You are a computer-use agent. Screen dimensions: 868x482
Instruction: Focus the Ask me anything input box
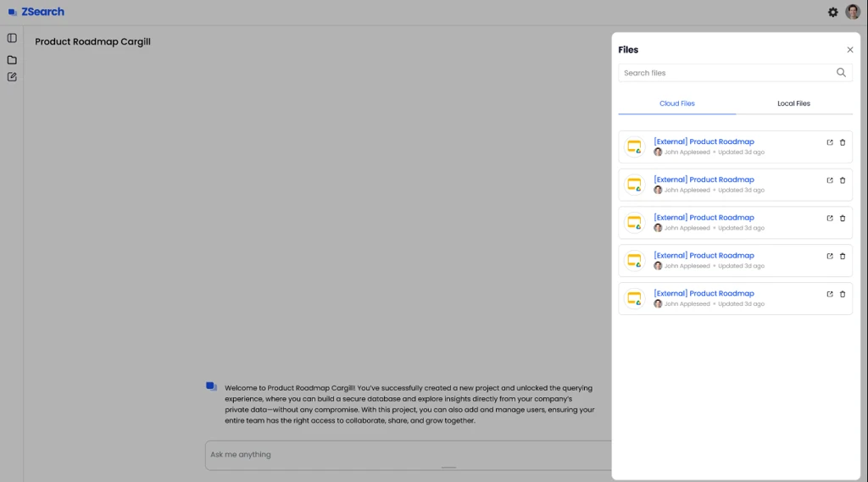pos(407,455)
